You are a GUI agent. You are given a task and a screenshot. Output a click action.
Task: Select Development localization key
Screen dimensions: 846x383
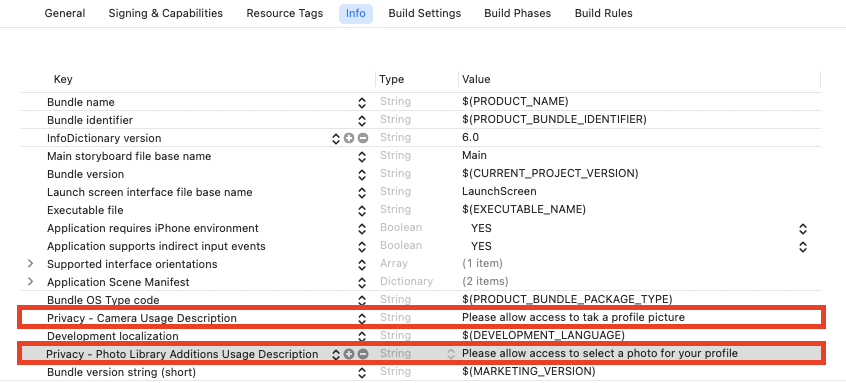[x=113, y=336]
